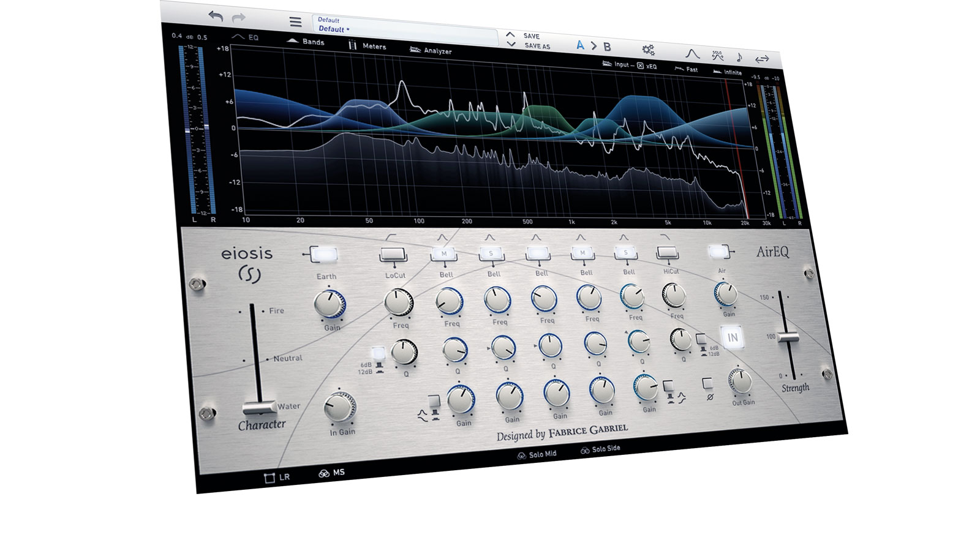980x551 pixels.
Task: Toggle the solo band icon
Action: point(717,56)
